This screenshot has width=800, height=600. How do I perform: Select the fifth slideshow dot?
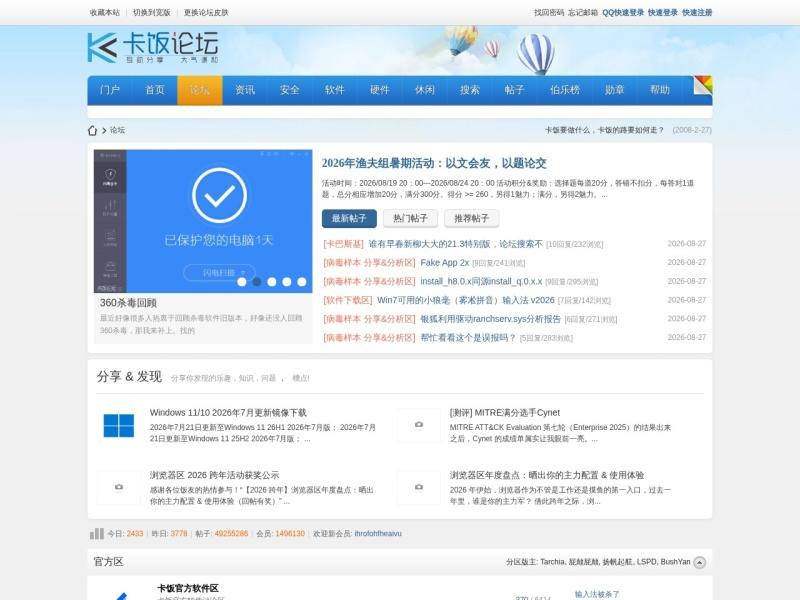tap(302, 282)
